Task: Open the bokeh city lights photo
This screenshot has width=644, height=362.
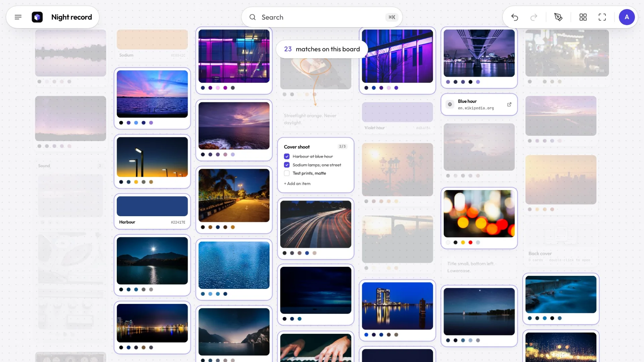Action: point(479,214)
